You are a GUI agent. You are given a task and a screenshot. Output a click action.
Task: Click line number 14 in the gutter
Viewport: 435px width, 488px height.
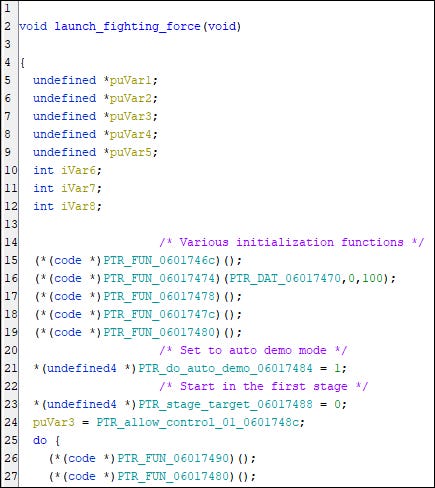point(10,242)
